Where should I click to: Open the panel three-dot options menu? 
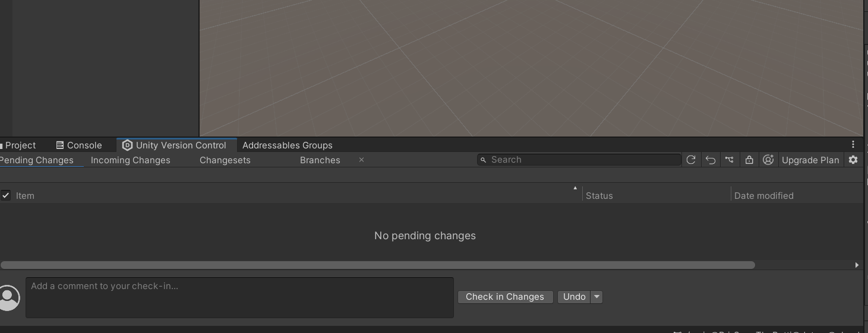[x=853, y=144]
